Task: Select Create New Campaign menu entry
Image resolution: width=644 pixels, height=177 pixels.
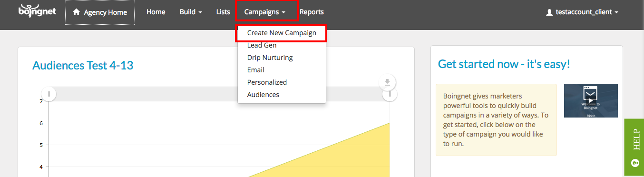Action: 282,33
